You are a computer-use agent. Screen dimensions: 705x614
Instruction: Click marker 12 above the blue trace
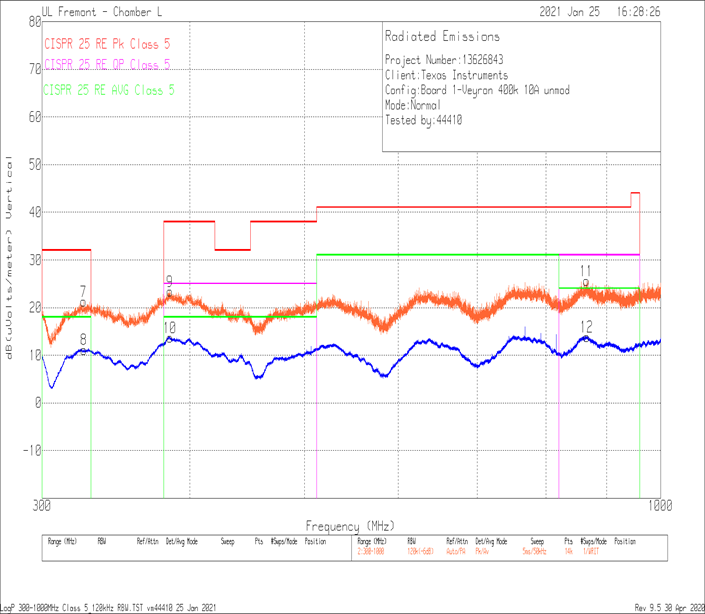click(586, 327)
